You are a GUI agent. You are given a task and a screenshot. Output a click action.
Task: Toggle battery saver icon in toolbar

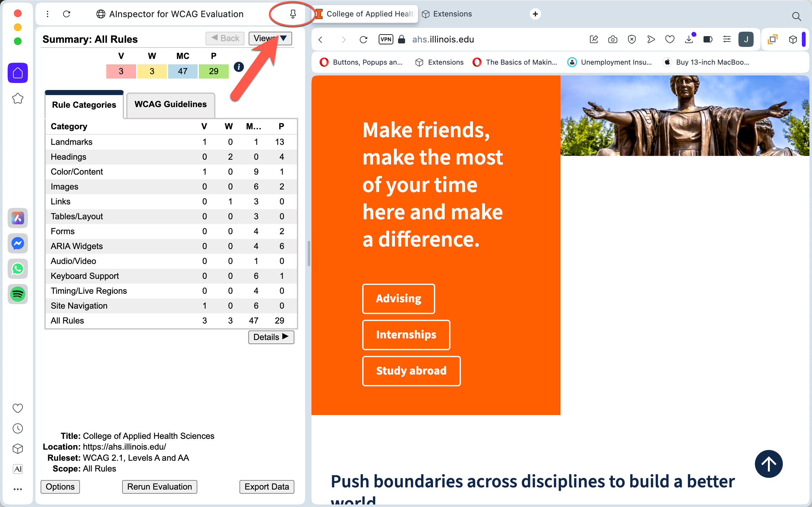[x=708, y=40]
